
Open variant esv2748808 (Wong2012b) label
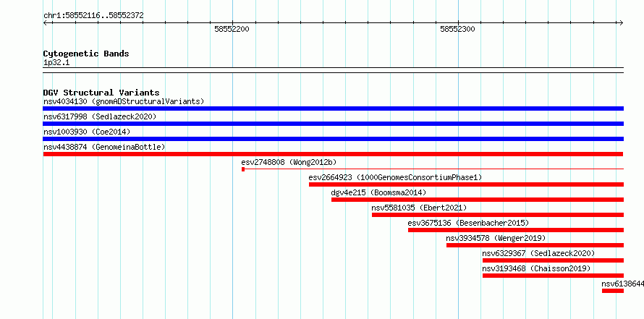point(289,162)
